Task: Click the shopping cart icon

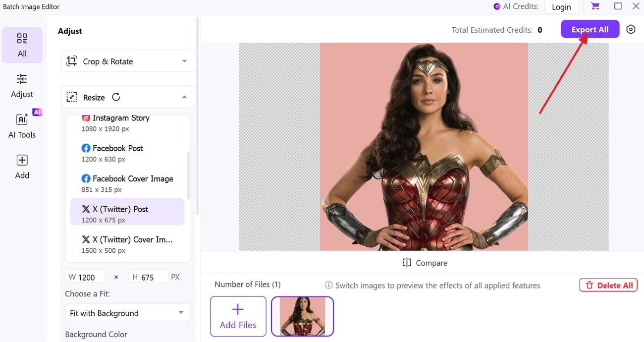Action: coord(595,6)
